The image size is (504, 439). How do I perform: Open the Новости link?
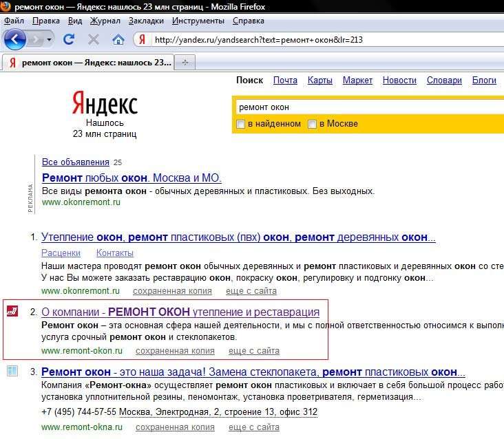(x=399, y=80)
